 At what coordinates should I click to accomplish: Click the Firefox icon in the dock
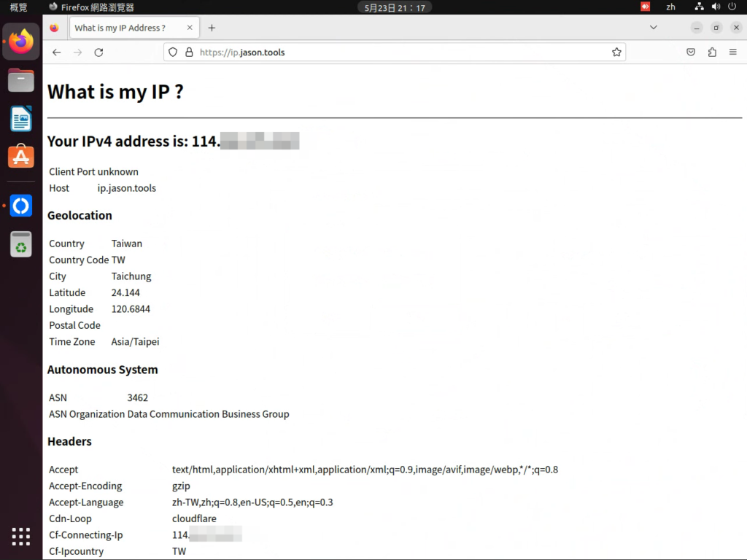[21, 42]
